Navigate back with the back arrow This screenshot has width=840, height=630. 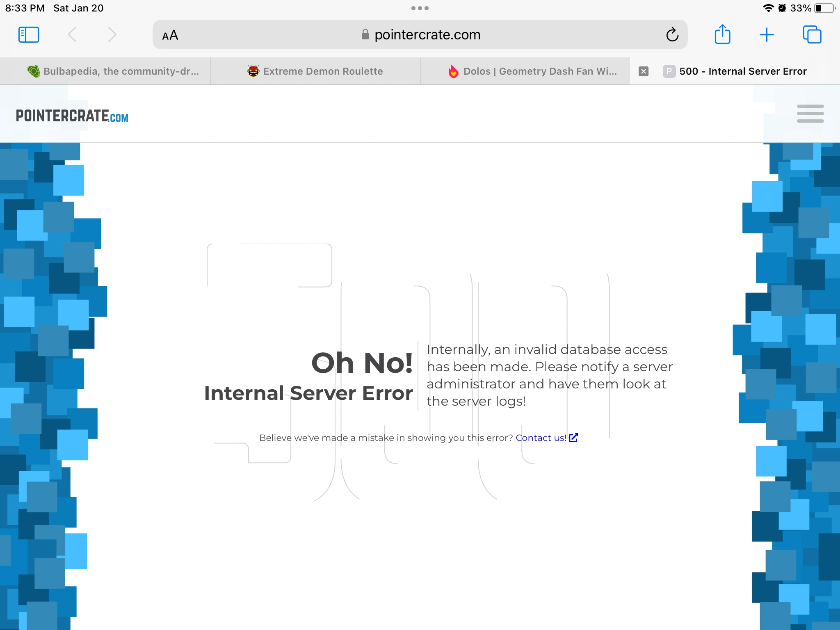[x=72, y=34]
